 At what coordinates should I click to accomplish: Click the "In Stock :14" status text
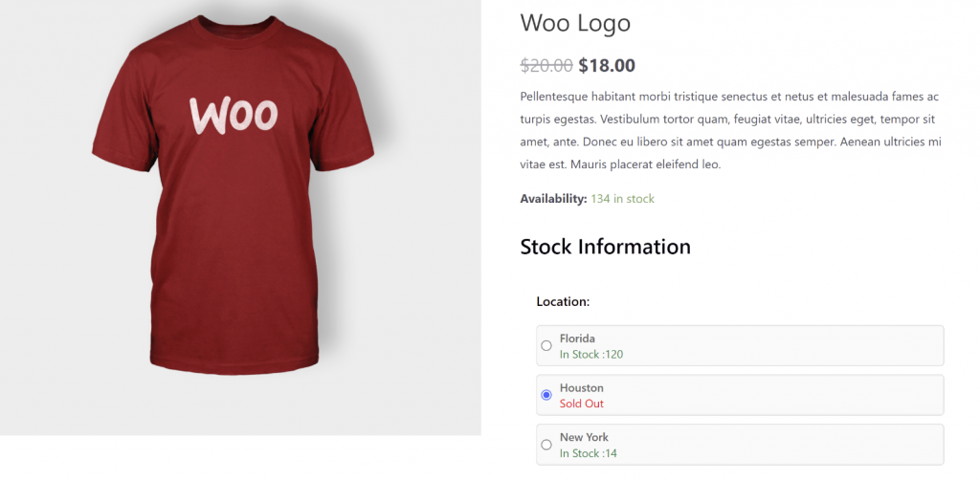pos(589,453)
